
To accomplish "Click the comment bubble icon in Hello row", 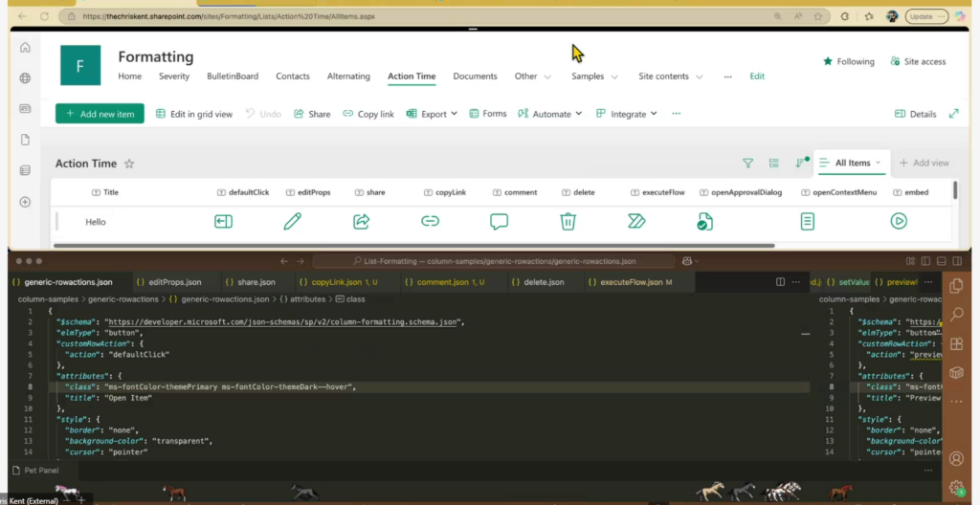I will tap(499, 222).
